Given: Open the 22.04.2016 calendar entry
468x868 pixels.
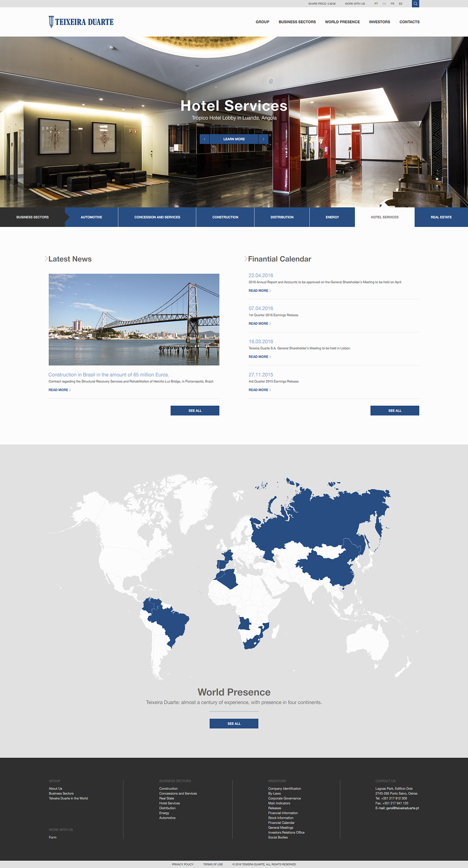Looking at the screenshot, I should coord(261,275).
